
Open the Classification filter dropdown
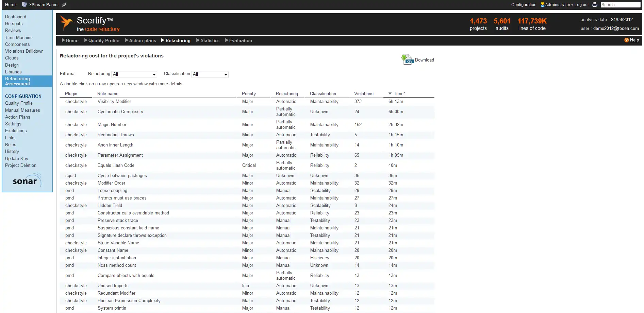pos(210,74)
